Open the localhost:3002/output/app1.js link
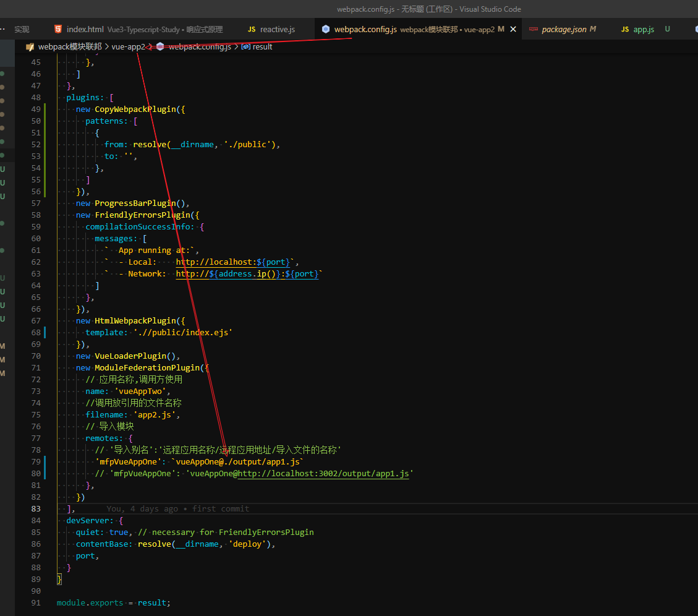 (x=323, y=474)
